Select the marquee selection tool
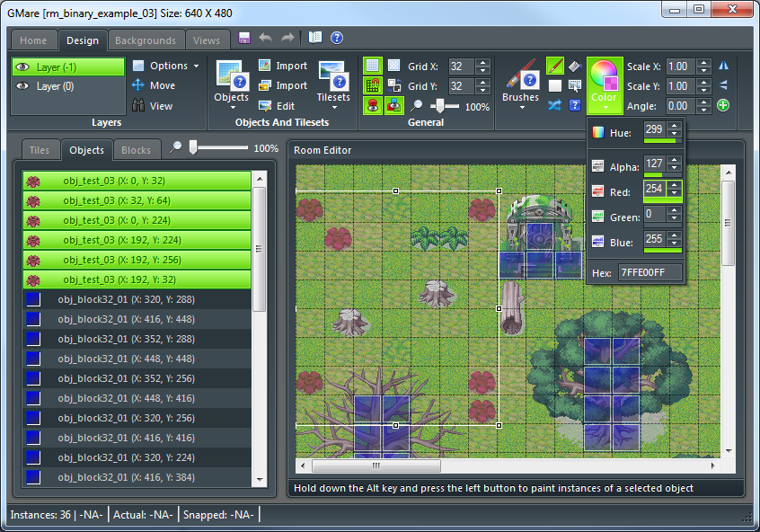Screen dimensions: 760x532 [575, 86]
